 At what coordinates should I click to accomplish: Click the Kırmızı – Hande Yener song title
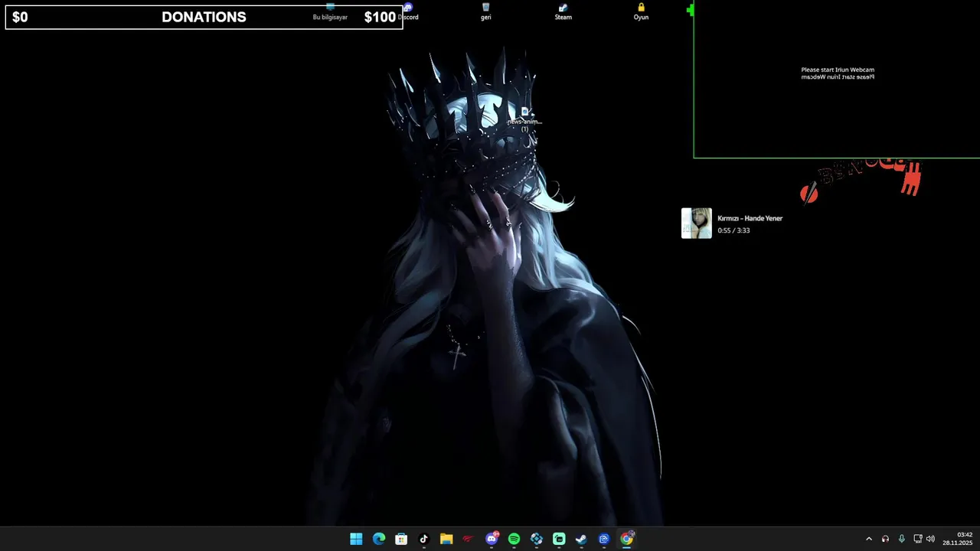coord(750,218)
